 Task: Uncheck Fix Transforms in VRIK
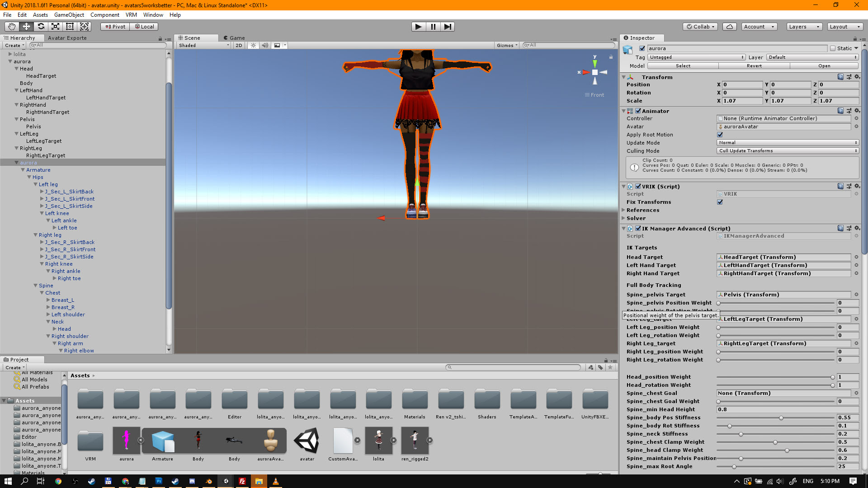pyautogui.click(x=720, y=202)
